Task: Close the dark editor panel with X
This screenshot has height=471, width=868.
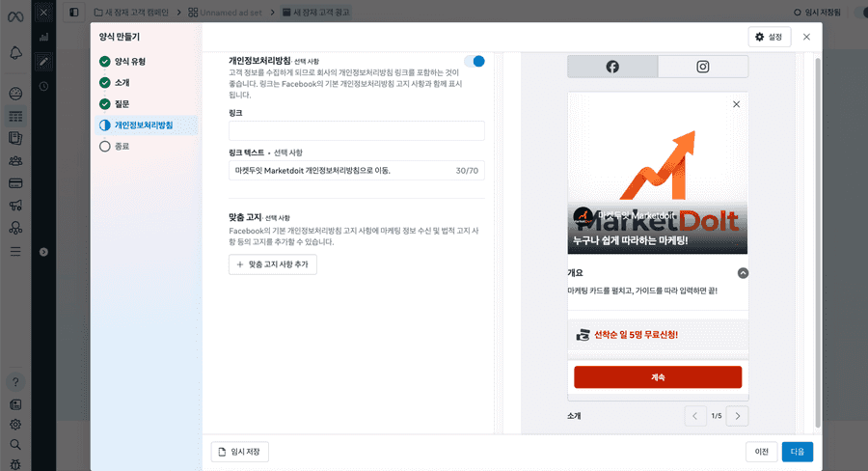Action: tap(43, 13)
